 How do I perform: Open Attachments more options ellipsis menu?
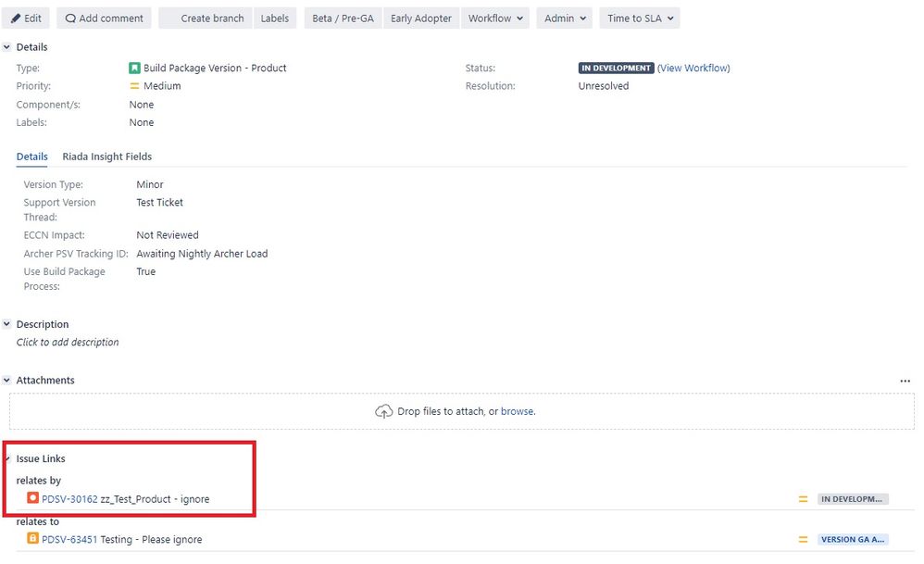click(x=905, y=381)
